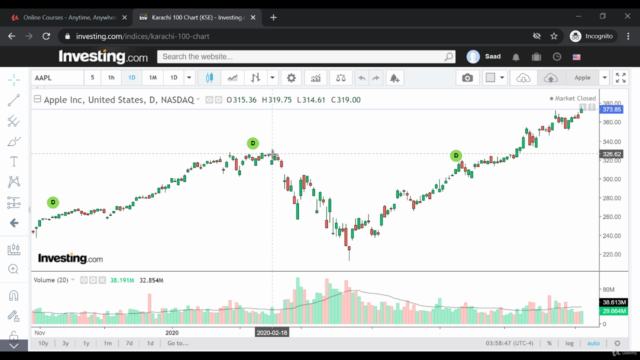Toggle magnet mode
This screenshot has height=360, width=640.
tap(13, 295)
